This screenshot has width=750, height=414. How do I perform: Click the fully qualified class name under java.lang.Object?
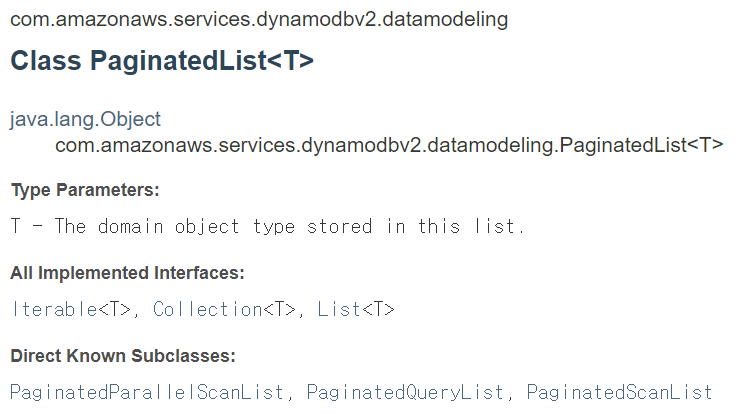(389, 145)
